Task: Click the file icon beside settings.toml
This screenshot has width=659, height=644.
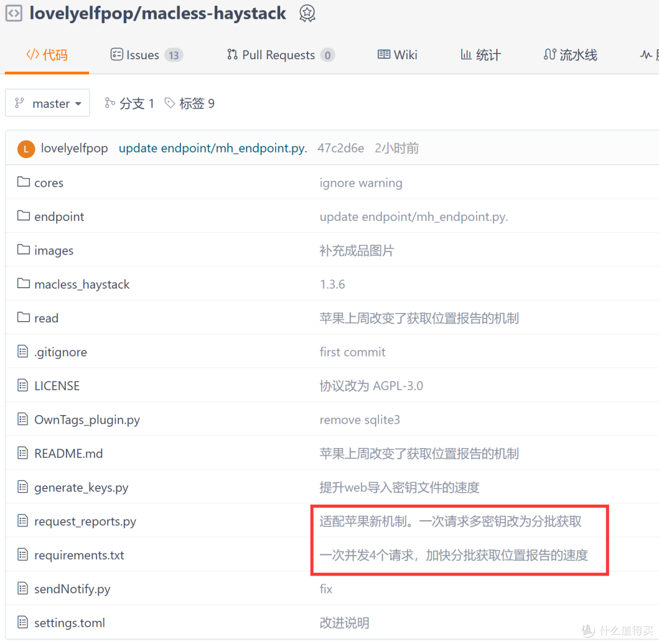Action: [x=23, y=622]
